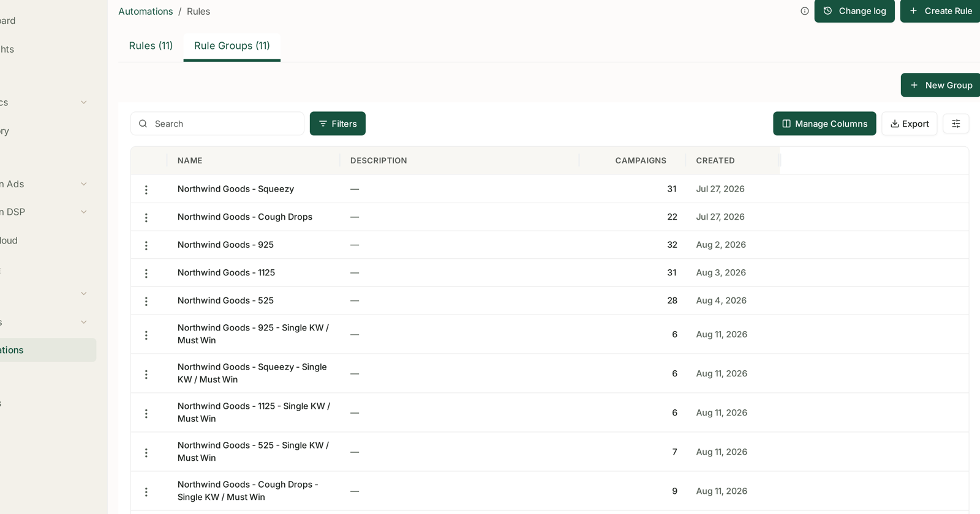The height and width of the screenshot is (514, 980).
Task: Click the 'Aug 2, 2026' created date
Action: [x=721, y=245]
